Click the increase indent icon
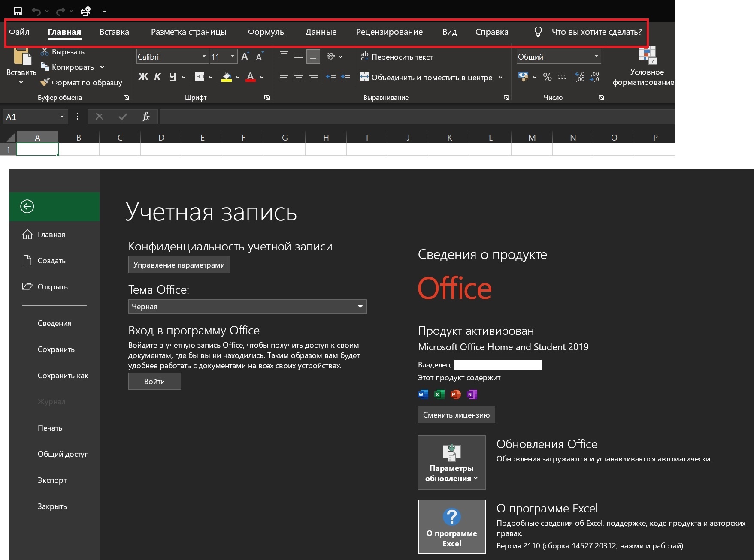This screenshot has height=560, width=754. click(345, 77)
